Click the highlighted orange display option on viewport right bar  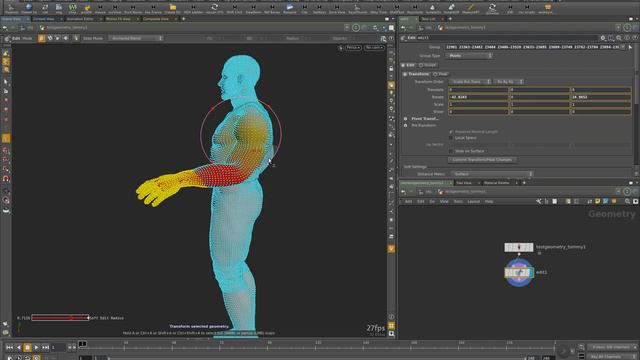click(391, 85)
